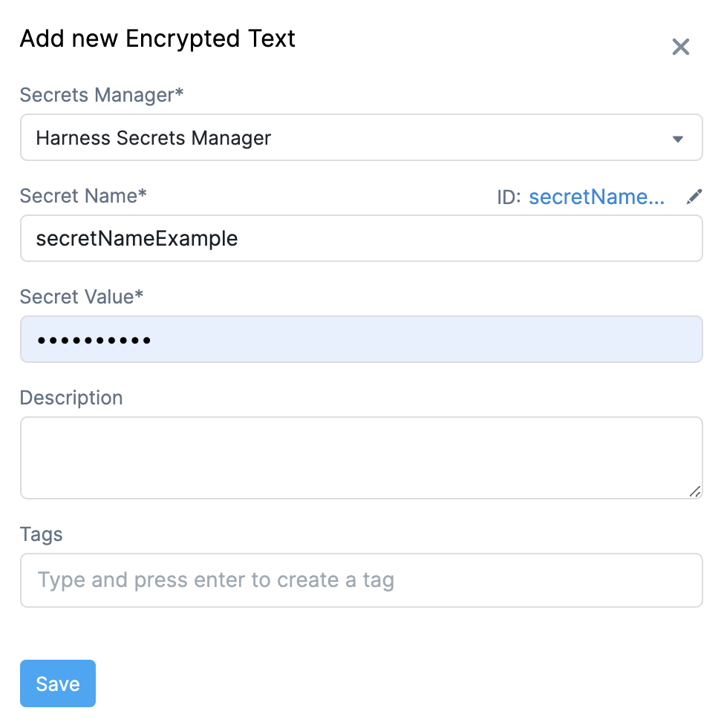Screen dimensions: 721x728
Task: Close the Add new Encrypted Text dialog
Action: click(x=681, y=47)
